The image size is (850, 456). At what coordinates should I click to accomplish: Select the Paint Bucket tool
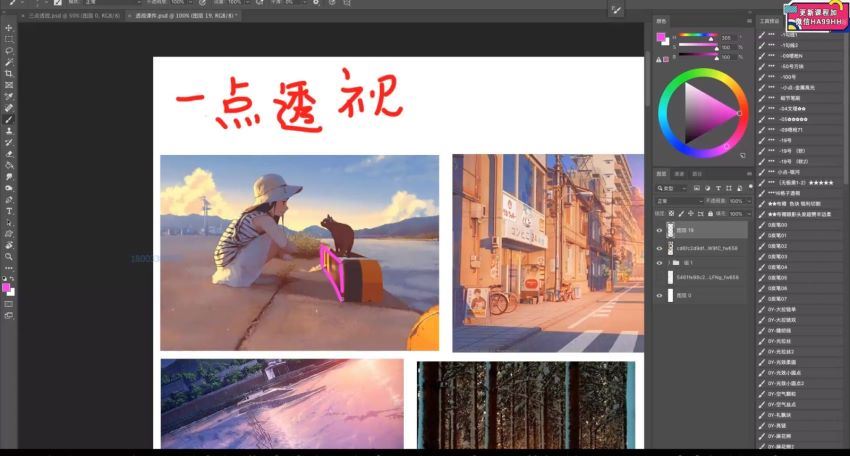point(9,165)
